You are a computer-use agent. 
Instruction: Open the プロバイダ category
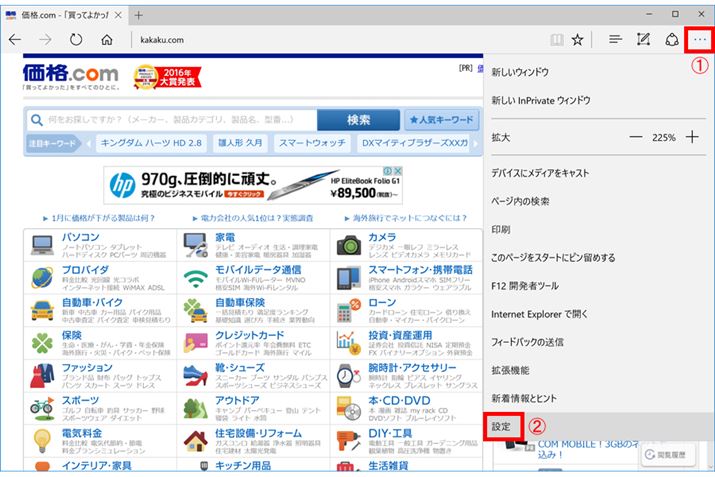point(85,270)
